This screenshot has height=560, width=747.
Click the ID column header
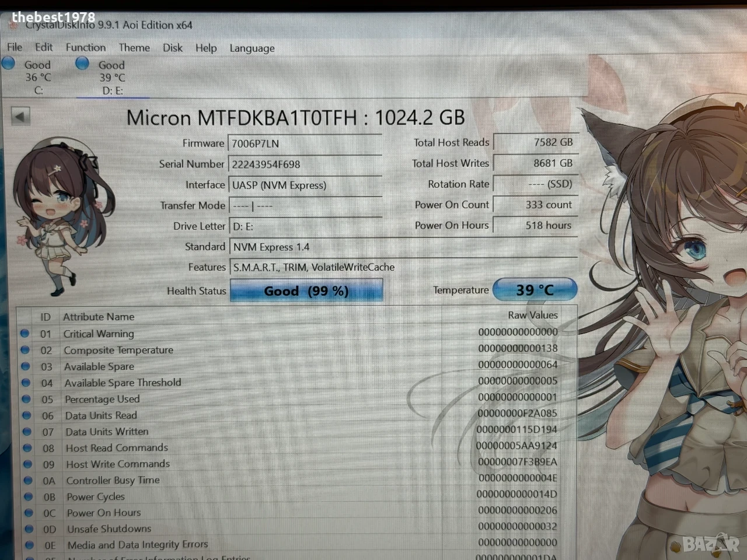[x=46, y=317]
